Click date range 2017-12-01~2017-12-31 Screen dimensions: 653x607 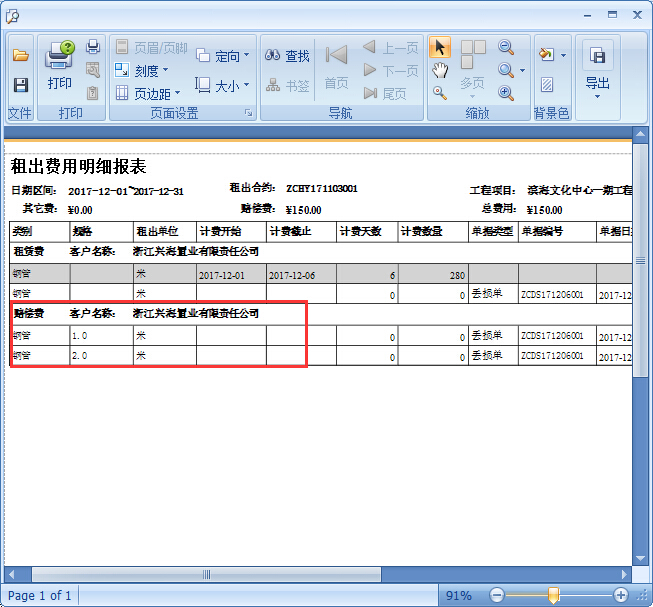[x=126, y=192]
